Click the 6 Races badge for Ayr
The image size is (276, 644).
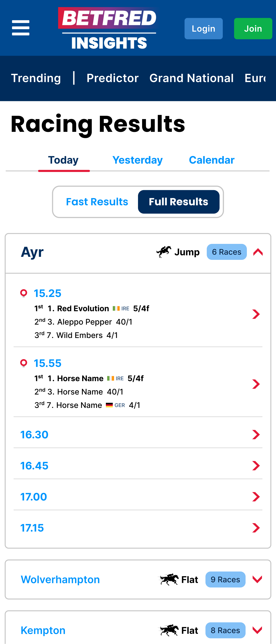click(227, 252)
